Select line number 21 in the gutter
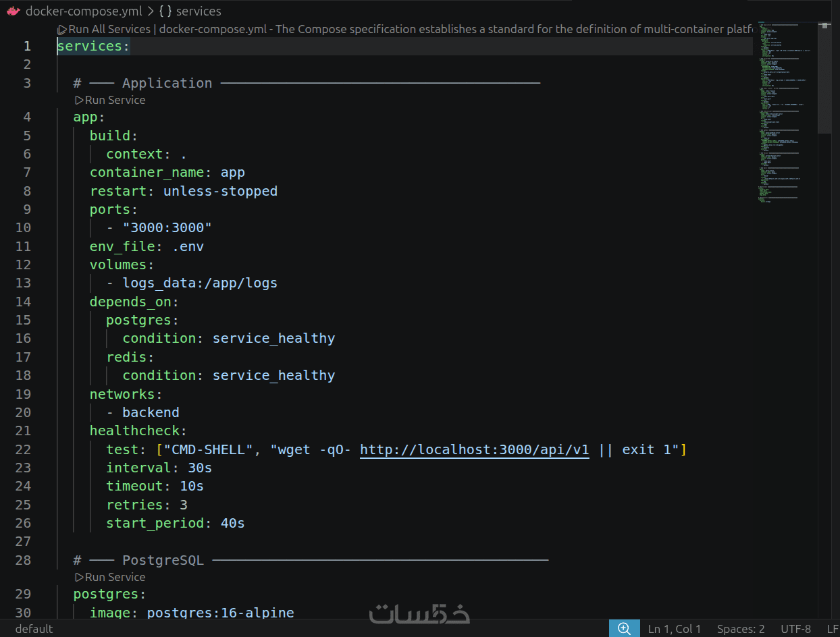The image size is (840, 637). pyautogui.click(x=23, y=431)
